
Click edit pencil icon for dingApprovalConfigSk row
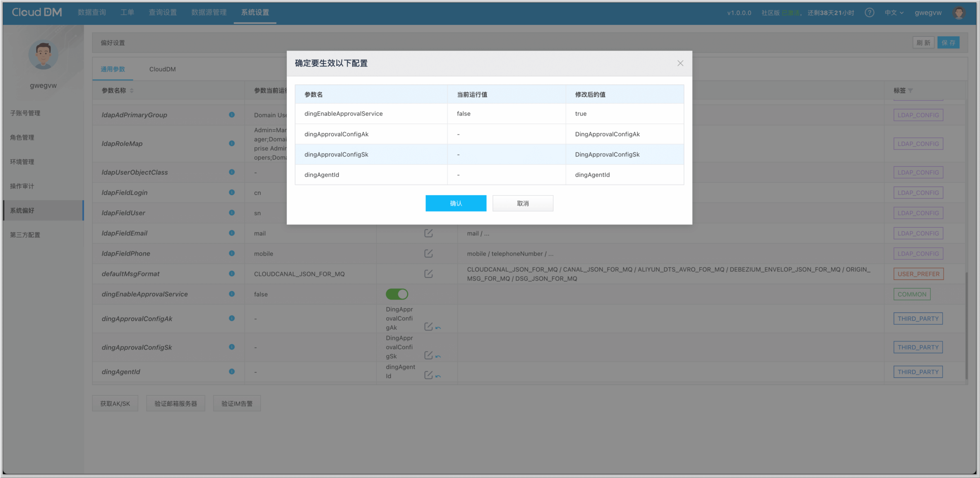pyautogui.click(x=428, y=355)
